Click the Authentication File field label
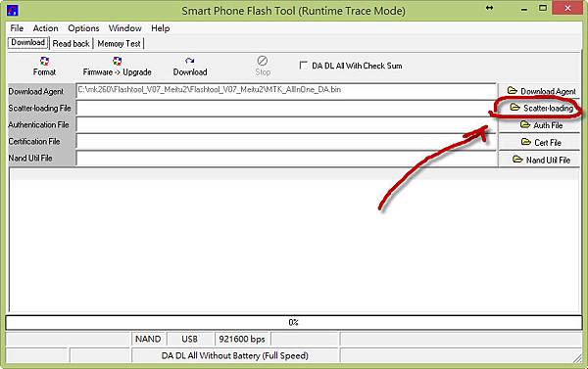This screenshot has width=588, height=369. (38, 124)
